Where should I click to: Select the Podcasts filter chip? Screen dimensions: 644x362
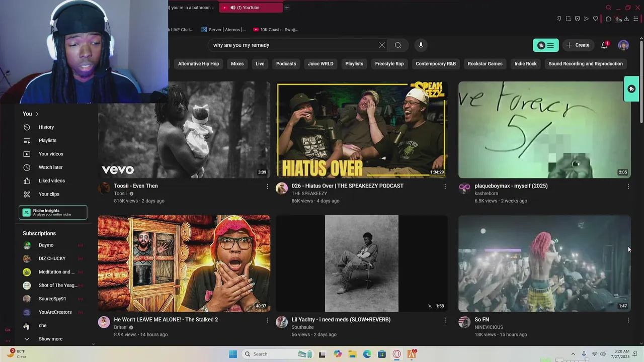[x=286, y=64]
